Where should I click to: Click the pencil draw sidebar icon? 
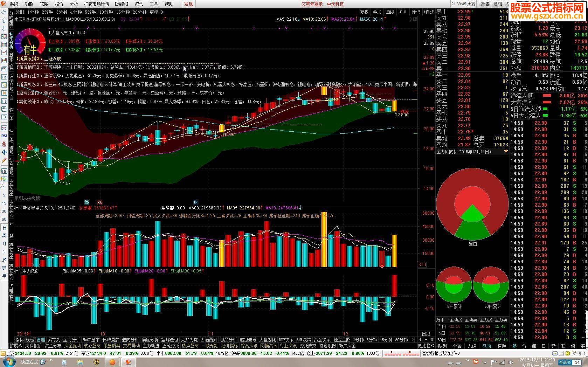tap(4, 160)
